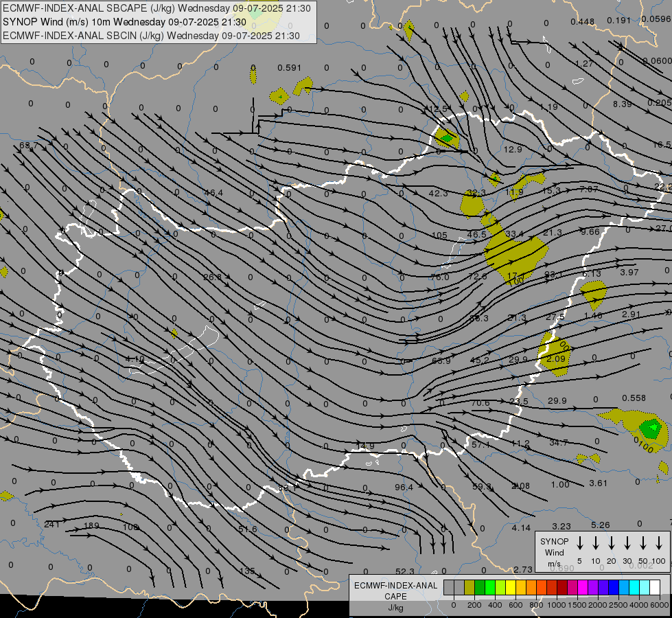This screenshot has width=672, height=618.
Task: Click the map value 96.4
Action: [404, 488]
